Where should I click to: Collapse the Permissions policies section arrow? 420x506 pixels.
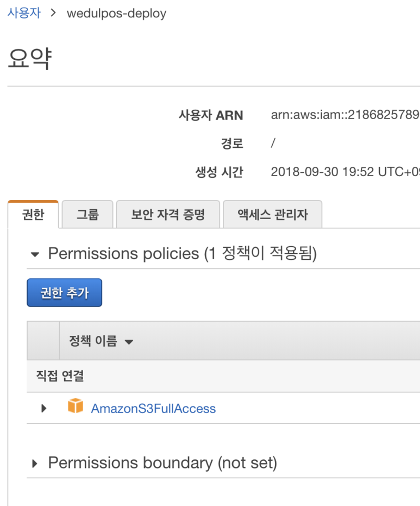(35, 254)
